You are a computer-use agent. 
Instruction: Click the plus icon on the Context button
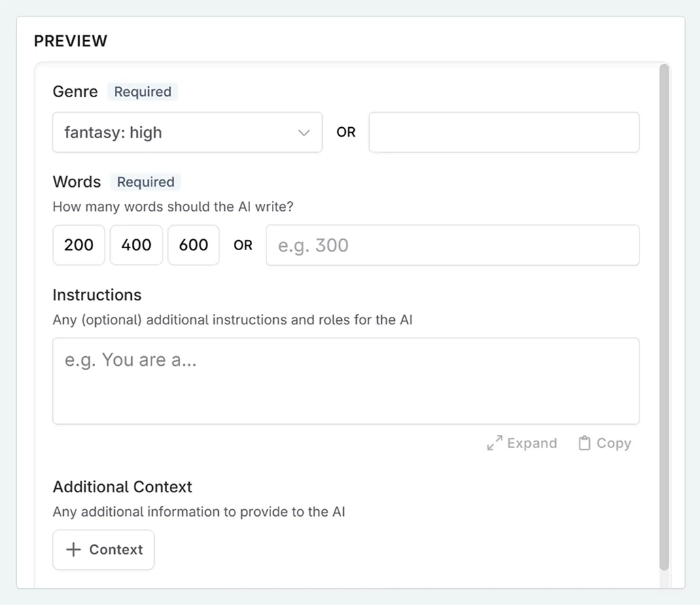click(x=73, y=549)
